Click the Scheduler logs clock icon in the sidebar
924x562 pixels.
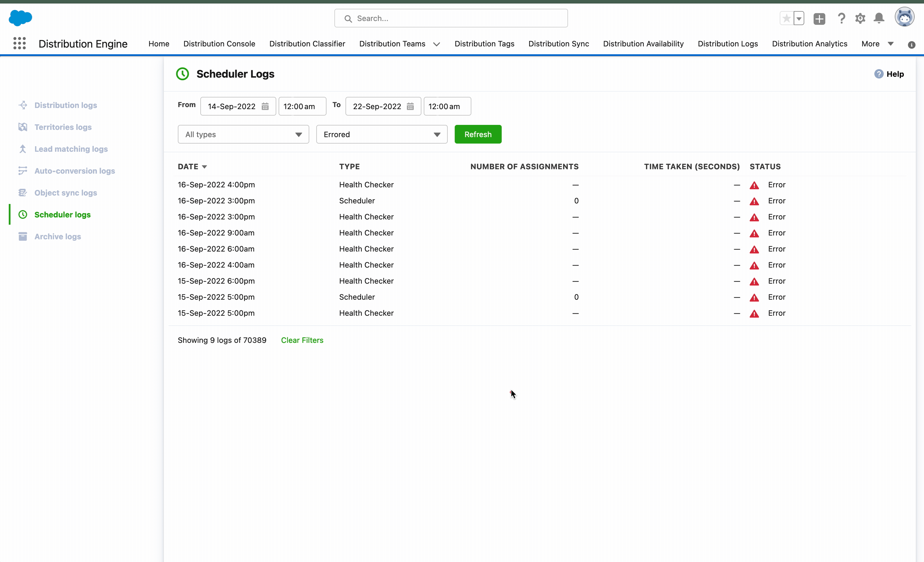(x=23, y=215)
